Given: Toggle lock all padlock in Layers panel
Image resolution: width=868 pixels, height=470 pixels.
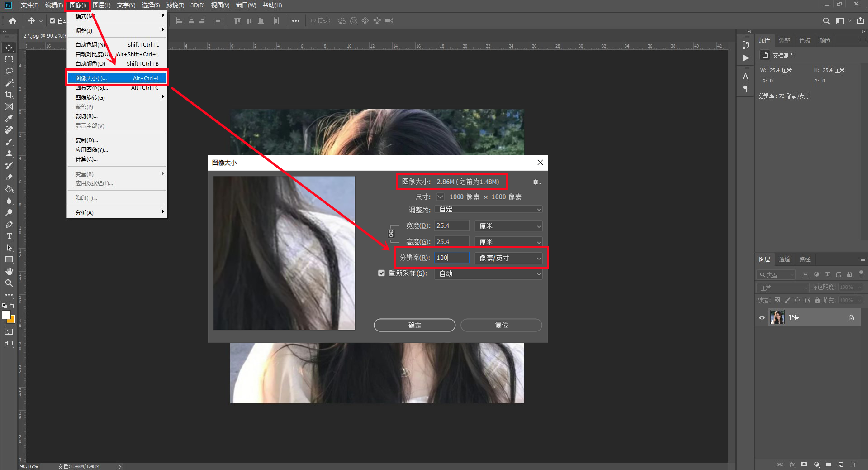Looking at the screenshot, I should click(x=817, y=300).
